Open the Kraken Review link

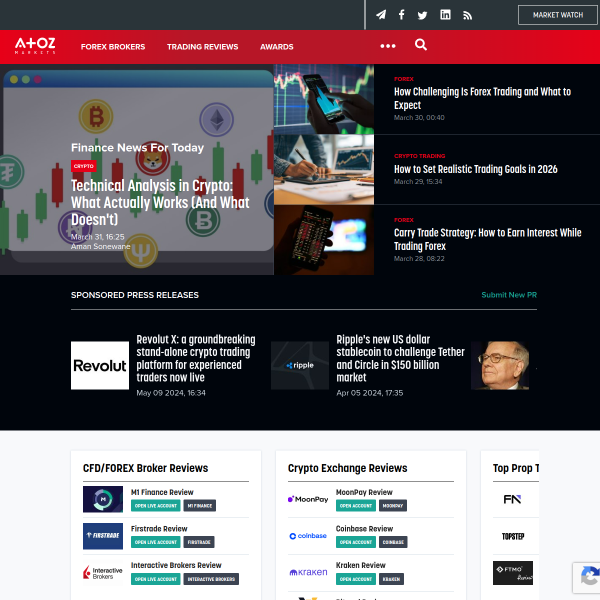(x=360, y=565)
